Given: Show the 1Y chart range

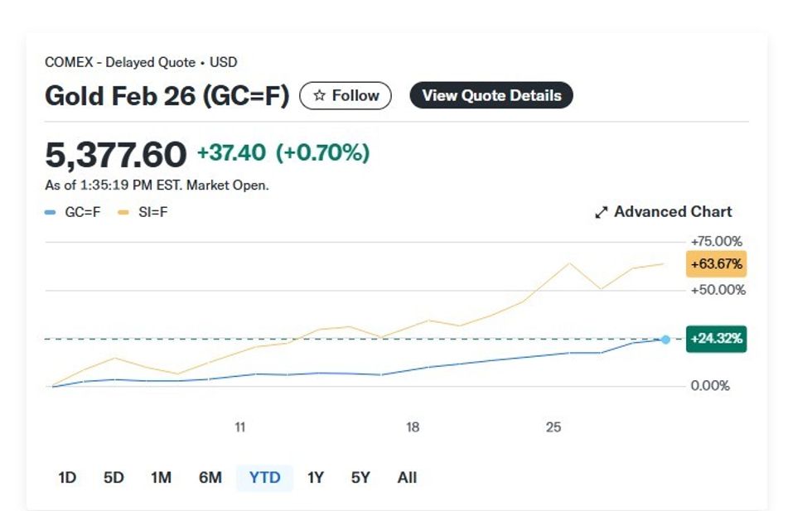Looking at the screenshot, I should [316, 478].
